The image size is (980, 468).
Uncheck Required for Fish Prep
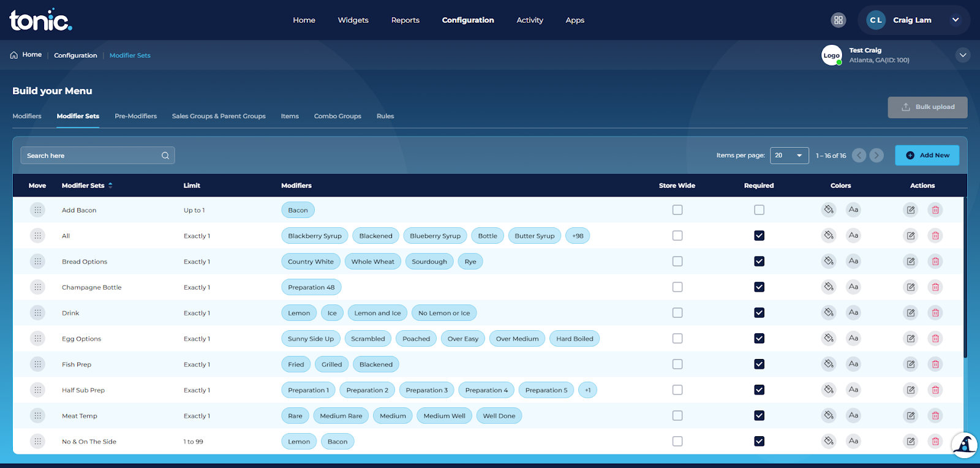(759, 364)
